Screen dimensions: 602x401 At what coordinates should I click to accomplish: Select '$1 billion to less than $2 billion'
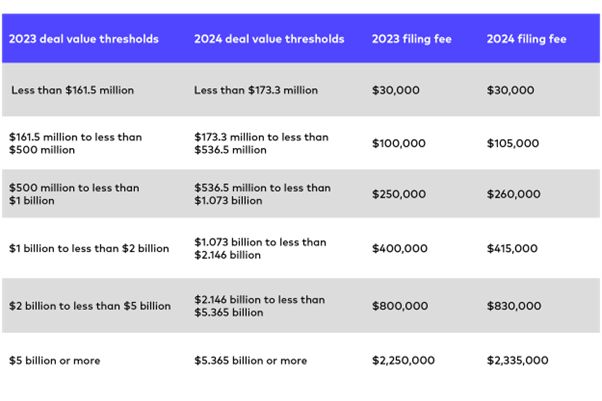[x=89, y=248]
